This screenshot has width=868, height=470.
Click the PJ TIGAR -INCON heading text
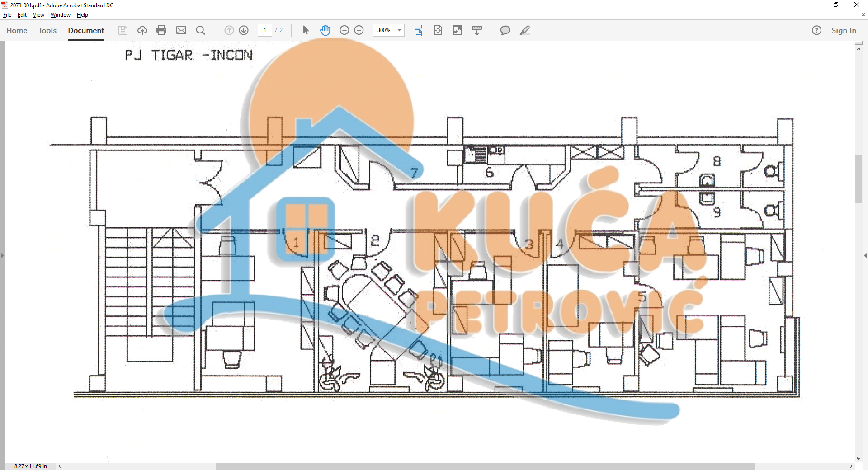pos(189,55)
